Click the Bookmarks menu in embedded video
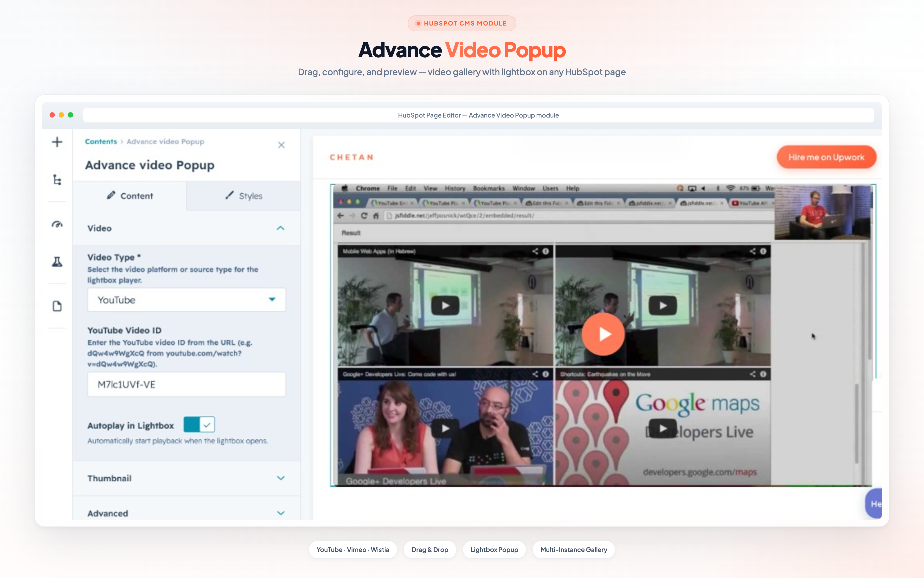Image resolution: width=924 pixels, height=578 pixels. click(x=488, y=189)
